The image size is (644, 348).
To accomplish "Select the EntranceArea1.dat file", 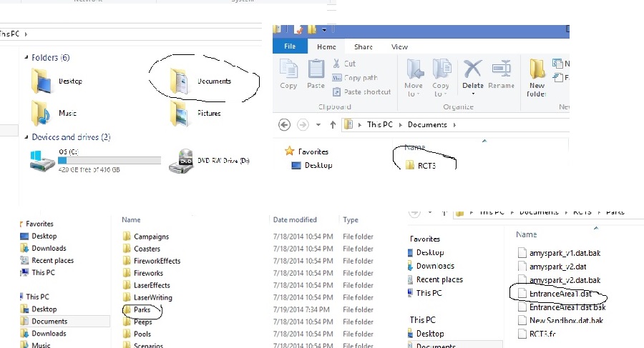I will coord(560,294).
